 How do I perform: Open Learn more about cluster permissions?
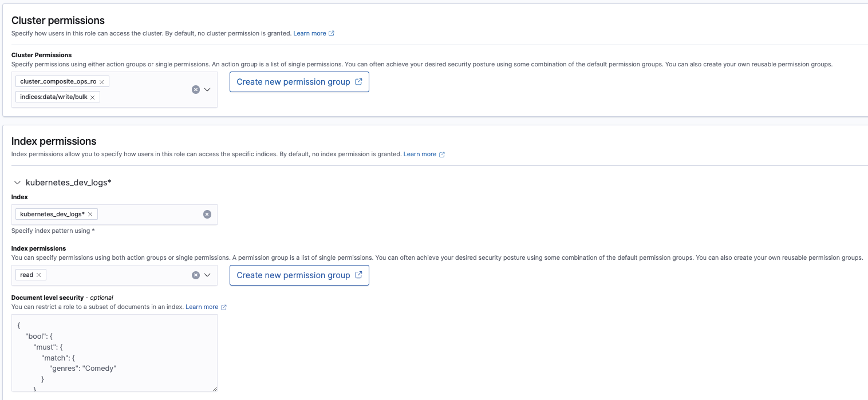tap(310, 33)
